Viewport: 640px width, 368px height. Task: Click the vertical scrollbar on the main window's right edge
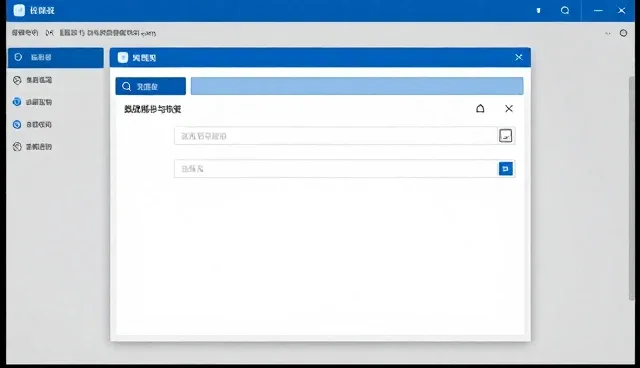tap(632, 188)
